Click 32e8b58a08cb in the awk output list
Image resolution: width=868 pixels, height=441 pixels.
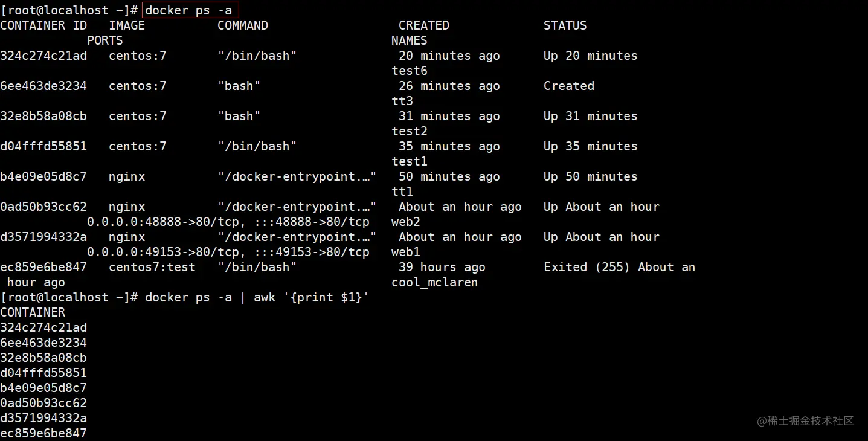[43, 358]
